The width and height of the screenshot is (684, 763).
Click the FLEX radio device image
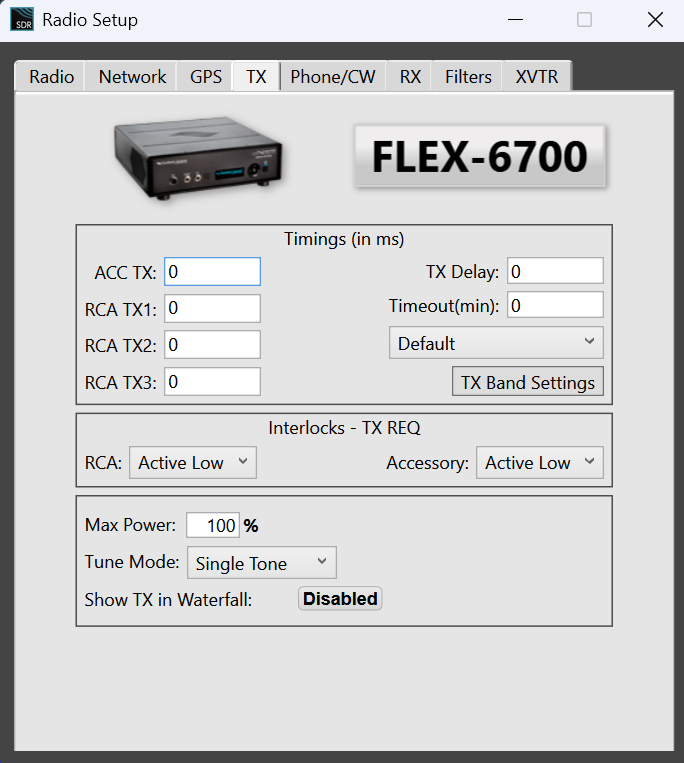[198, 158]
